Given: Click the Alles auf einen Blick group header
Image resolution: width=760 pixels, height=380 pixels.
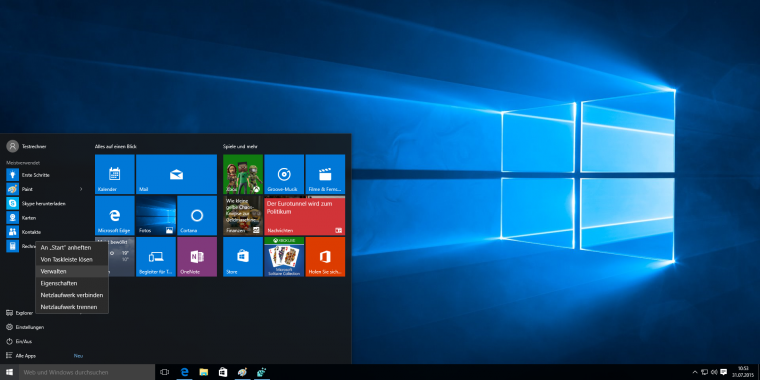Looking at the screenshot, I should click(x=115, y=146).
